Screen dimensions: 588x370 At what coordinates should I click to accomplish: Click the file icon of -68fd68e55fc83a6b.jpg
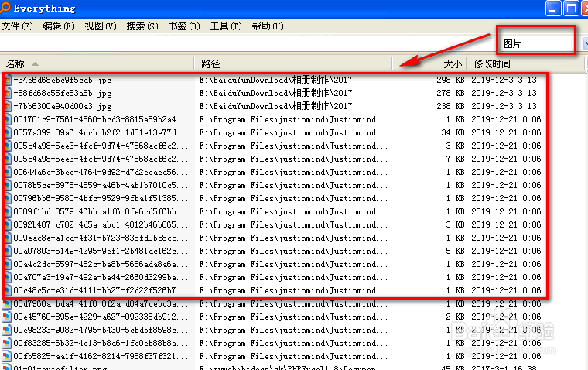[x=7, y=93]
